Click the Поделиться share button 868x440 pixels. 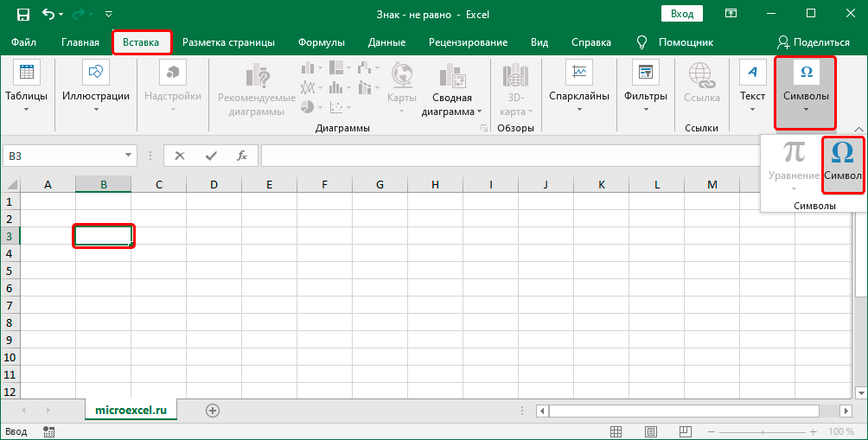(814, 42)
